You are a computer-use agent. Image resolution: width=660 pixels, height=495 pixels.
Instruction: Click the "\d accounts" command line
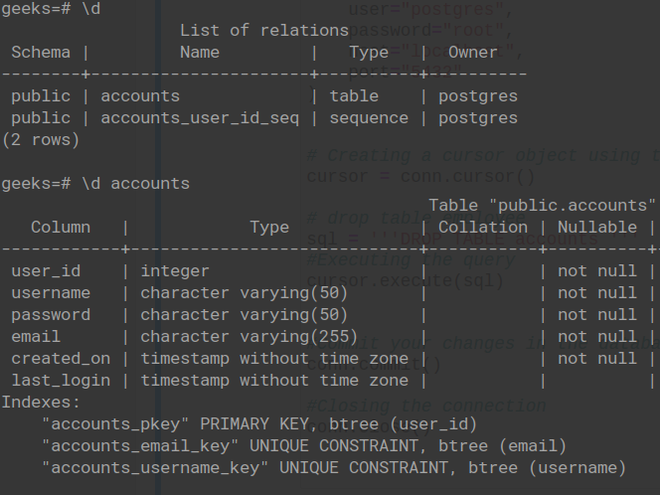[95, 183]
